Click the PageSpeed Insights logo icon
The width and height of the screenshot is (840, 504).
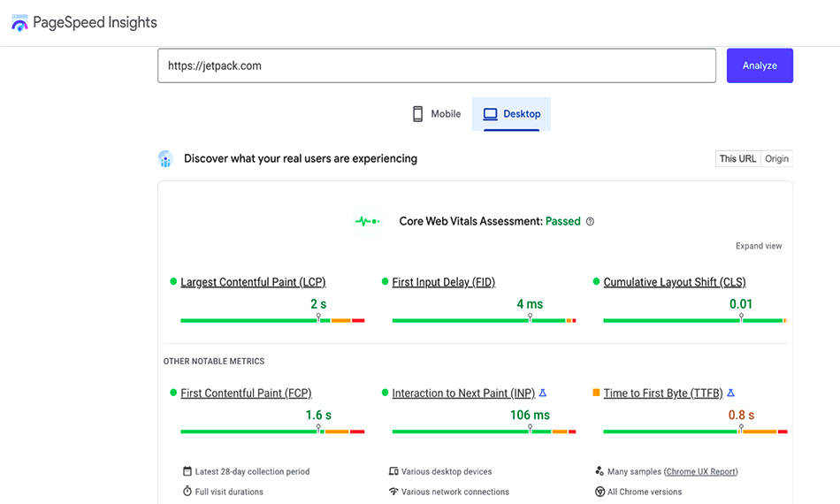point(19,23)
